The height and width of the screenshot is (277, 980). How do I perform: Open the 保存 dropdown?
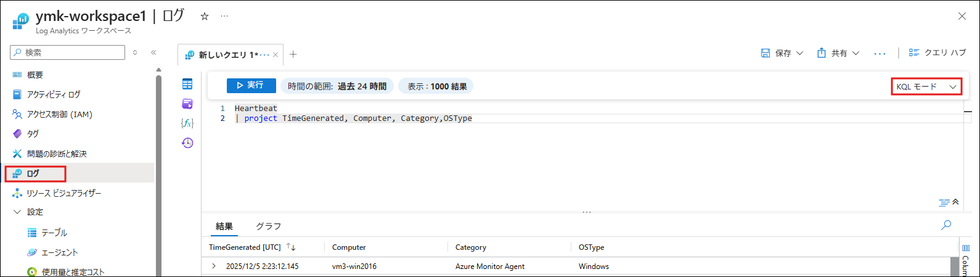pyautogui.click(x=782, y=53)
